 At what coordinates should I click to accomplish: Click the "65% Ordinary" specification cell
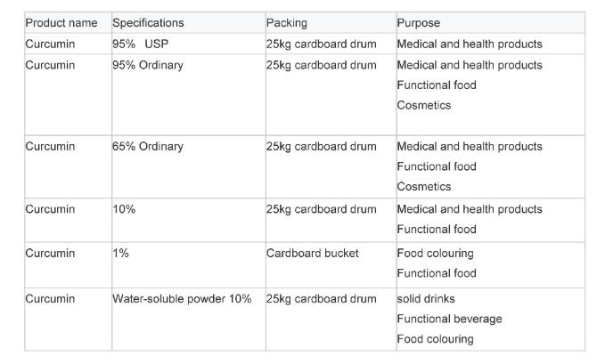pyautogui.click(x=147, y=146)
